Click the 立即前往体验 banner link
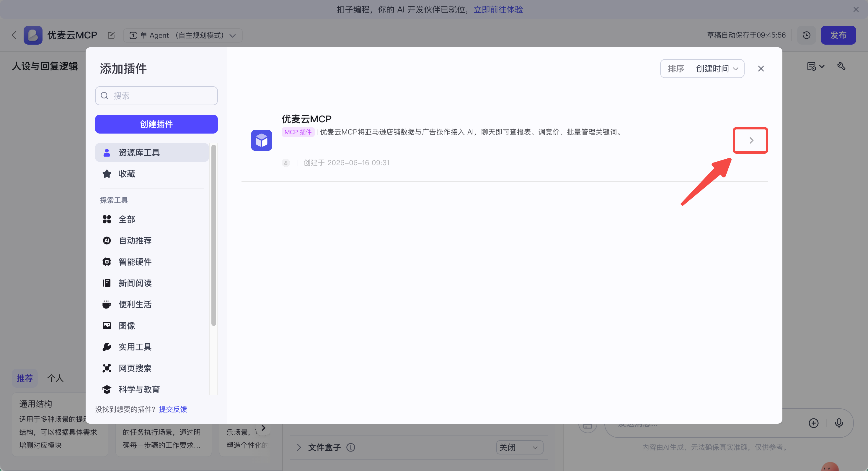The width and height of the screenshot is (868, 471). point(498,9)
